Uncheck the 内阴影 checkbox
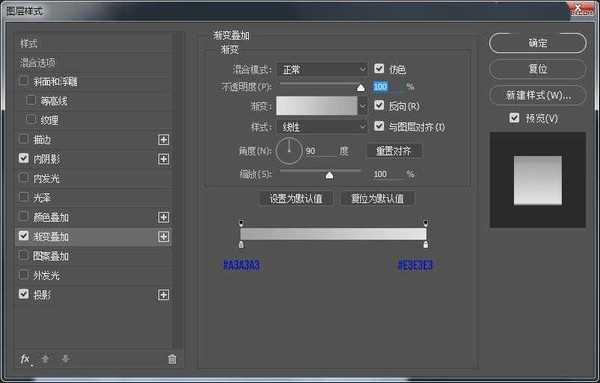600x383 pixels. coord(24,158)
